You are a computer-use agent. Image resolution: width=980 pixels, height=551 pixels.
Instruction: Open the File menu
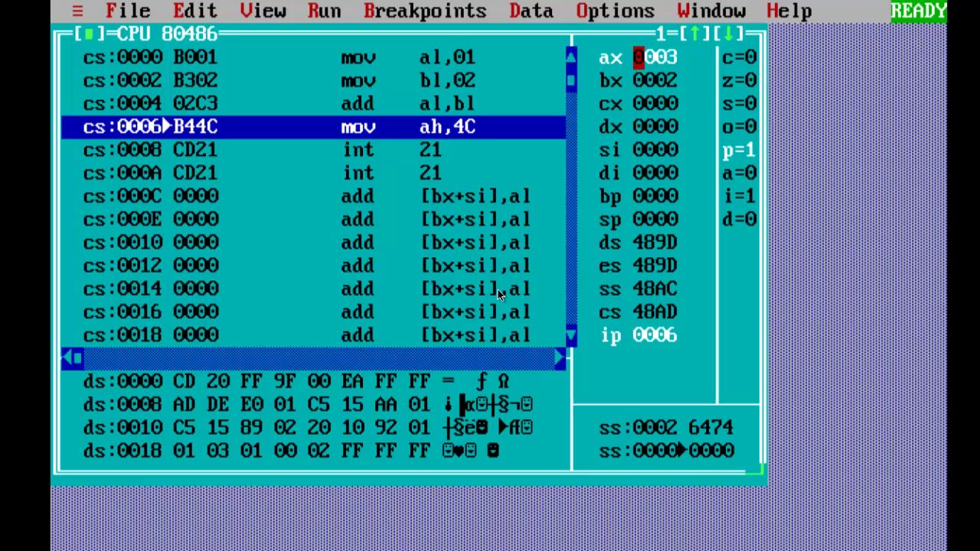[128, 11]
